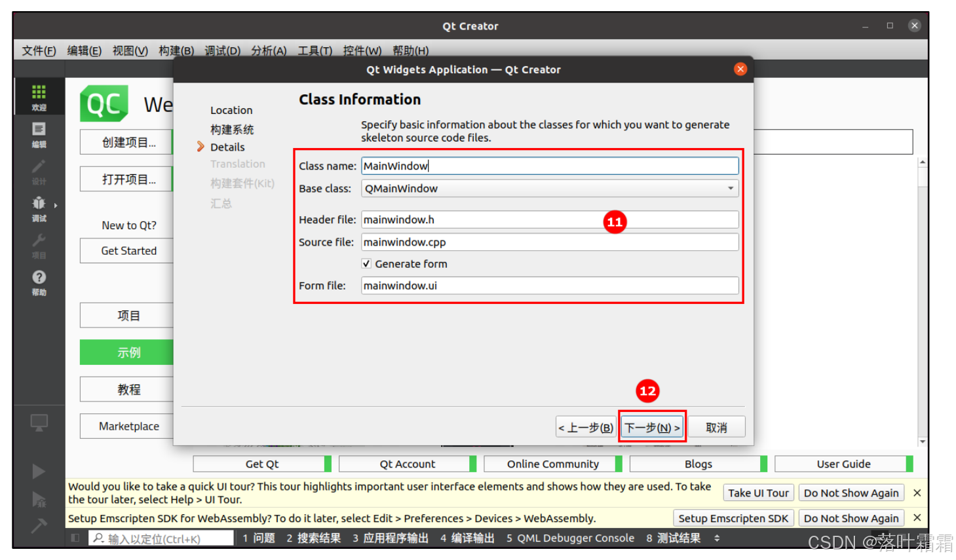This screenshot has width=956, height=560.
Task: Open the User Guide link
Action: tap(843, 464)
